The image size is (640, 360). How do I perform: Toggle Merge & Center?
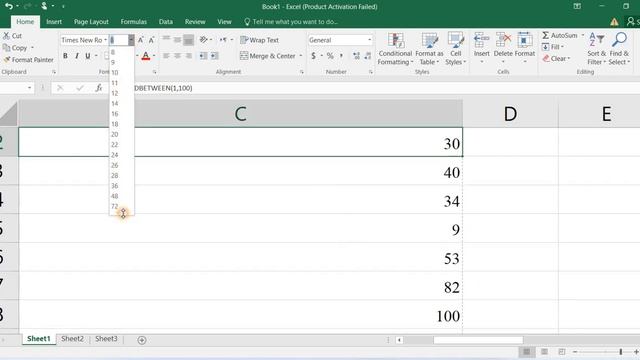[268, 56]
